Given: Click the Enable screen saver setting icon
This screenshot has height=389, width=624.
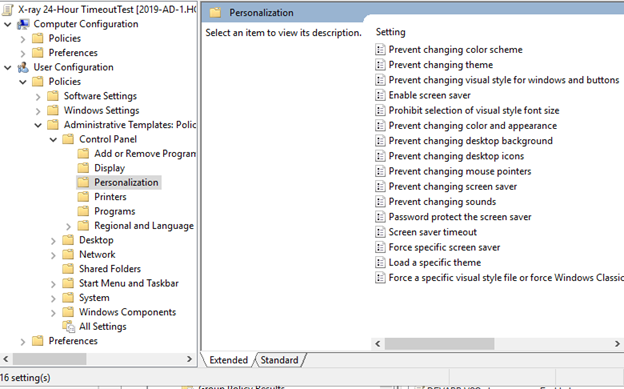Looking at the screenshot, I should [x=380, y=95].
